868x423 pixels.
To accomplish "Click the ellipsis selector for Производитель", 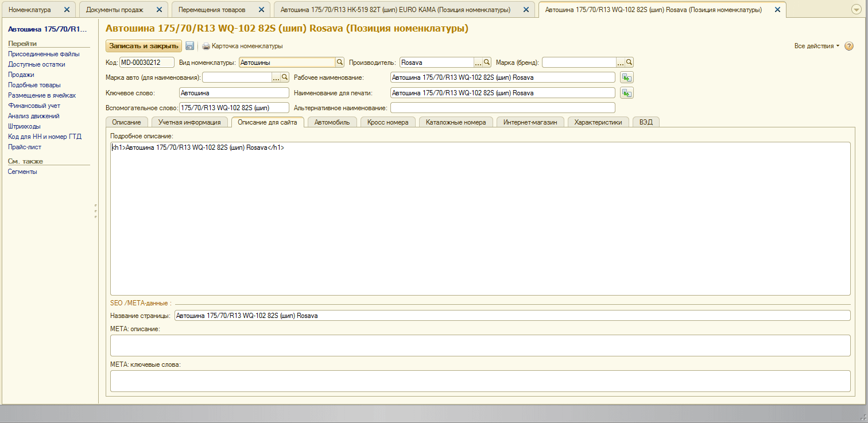I will click(478, 63).
